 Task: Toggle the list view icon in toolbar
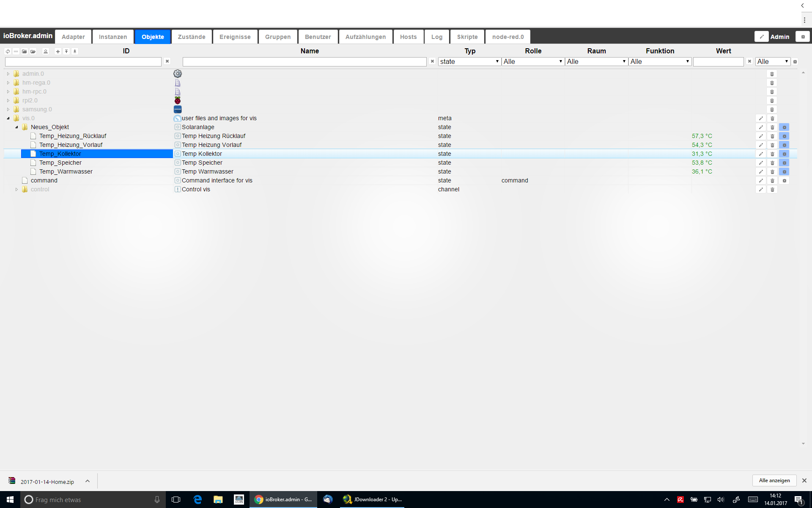tap(16, 51)
